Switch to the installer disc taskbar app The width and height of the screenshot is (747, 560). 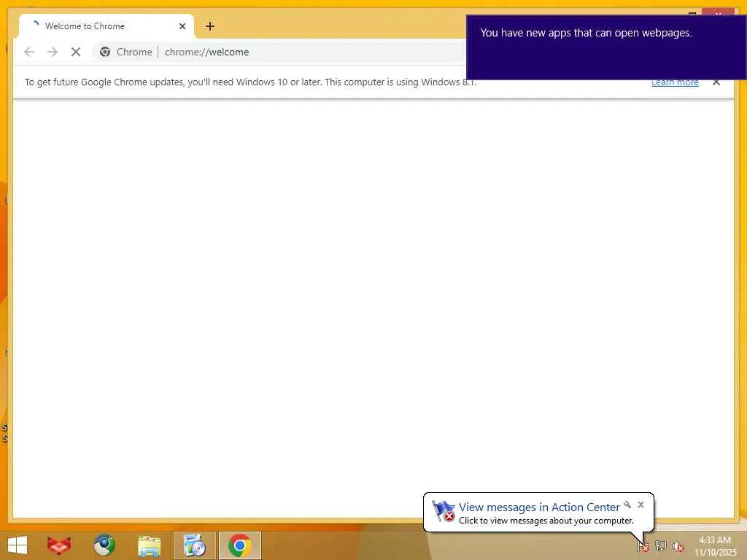(194, 545)
